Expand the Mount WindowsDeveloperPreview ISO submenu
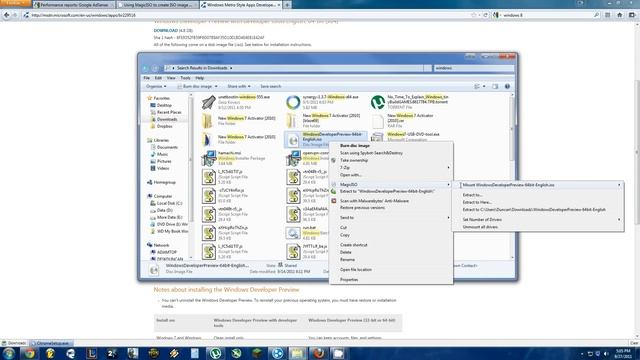640x360 pixels. tap(619, 185)
